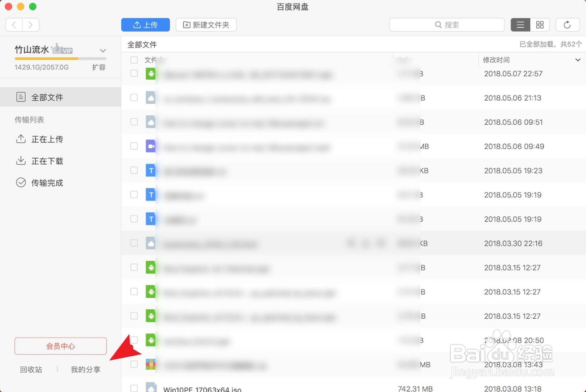Click 已全部加载，共52个 status text
586x392 pixels.
pos(550,44)
